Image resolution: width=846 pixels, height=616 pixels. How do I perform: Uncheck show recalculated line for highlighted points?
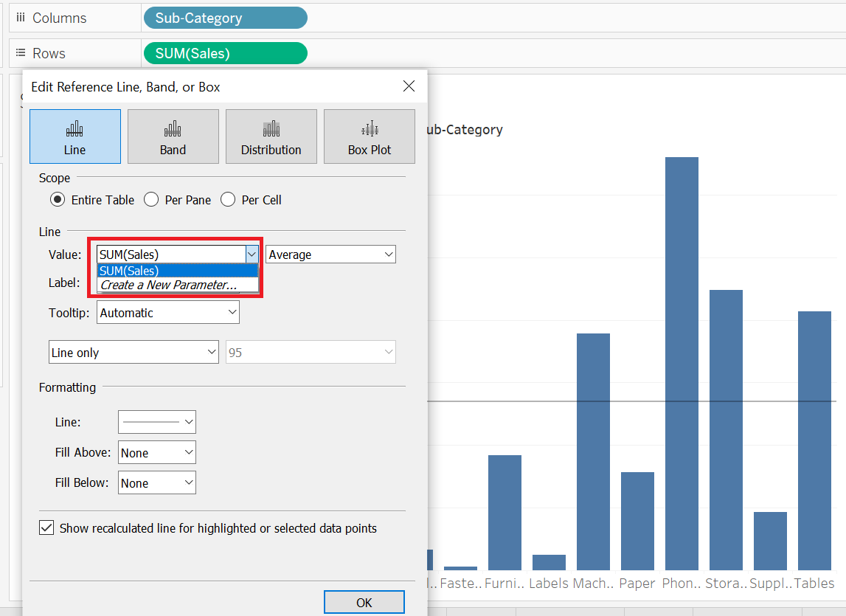(46, 527)
